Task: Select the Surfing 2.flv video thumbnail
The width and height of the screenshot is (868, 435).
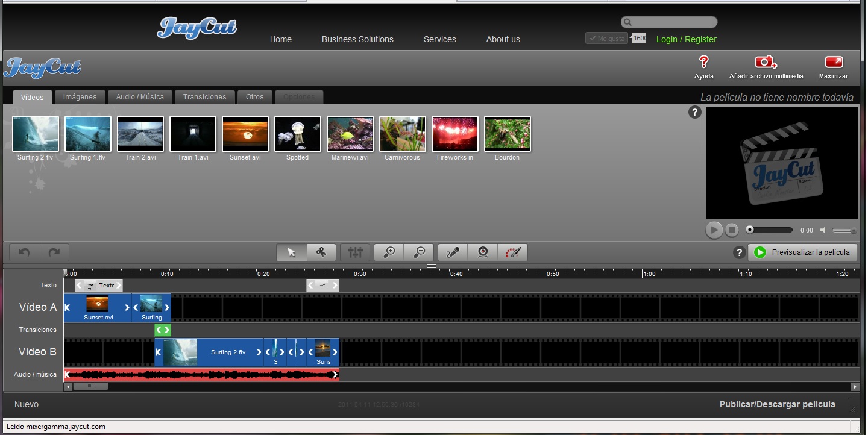Action: pyautogui.click(x=35, y=133)
